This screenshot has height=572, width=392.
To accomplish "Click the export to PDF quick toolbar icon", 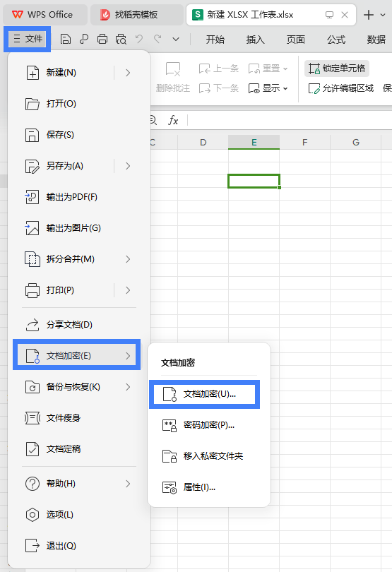I will [84, 39].
